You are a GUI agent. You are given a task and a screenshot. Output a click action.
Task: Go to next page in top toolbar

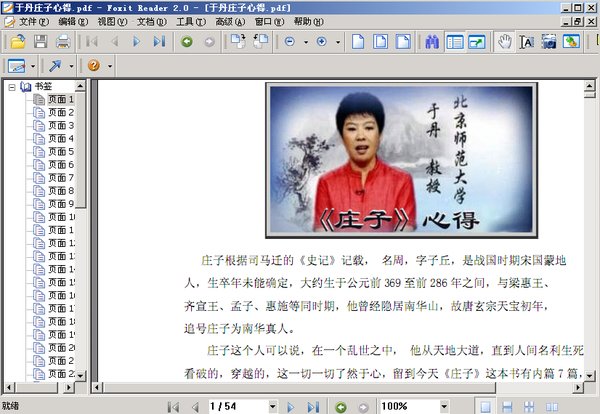[136, 41]
